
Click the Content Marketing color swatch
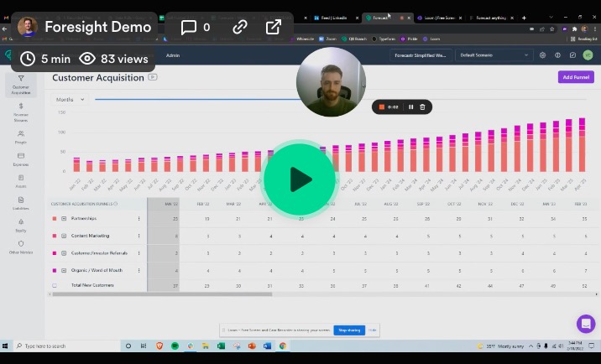(x=55, y=236)
